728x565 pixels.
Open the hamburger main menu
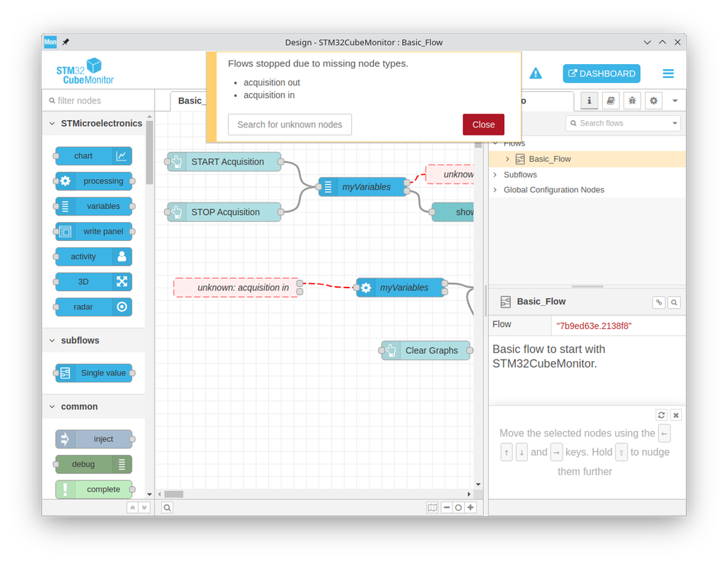click(668, 74)
